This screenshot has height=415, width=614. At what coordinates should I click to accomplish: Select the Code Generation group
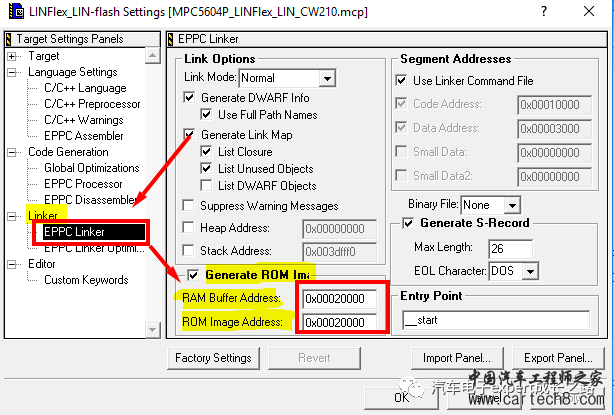tap(68, 152)
